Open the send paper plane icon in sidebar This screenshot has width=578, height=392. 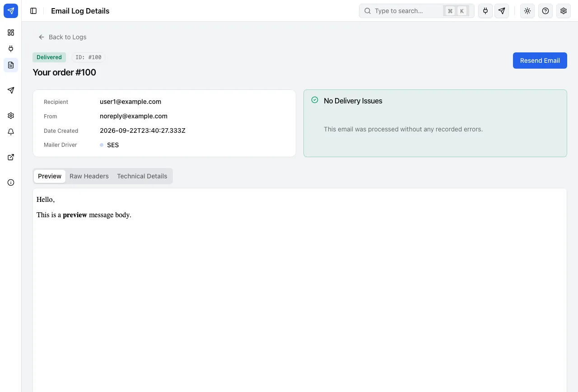[11, 90]
